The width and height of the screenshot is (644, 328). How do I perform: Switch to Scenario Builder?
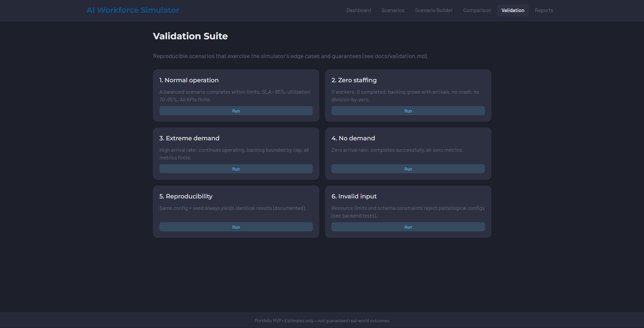pos(434,10)
